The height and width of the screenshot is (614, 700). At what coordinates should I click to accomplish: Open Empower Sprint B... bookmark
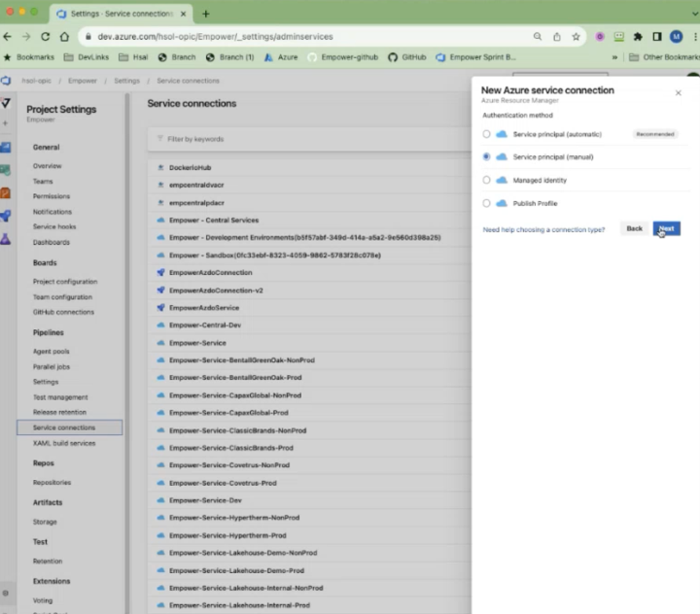click(x=475, y=57)
